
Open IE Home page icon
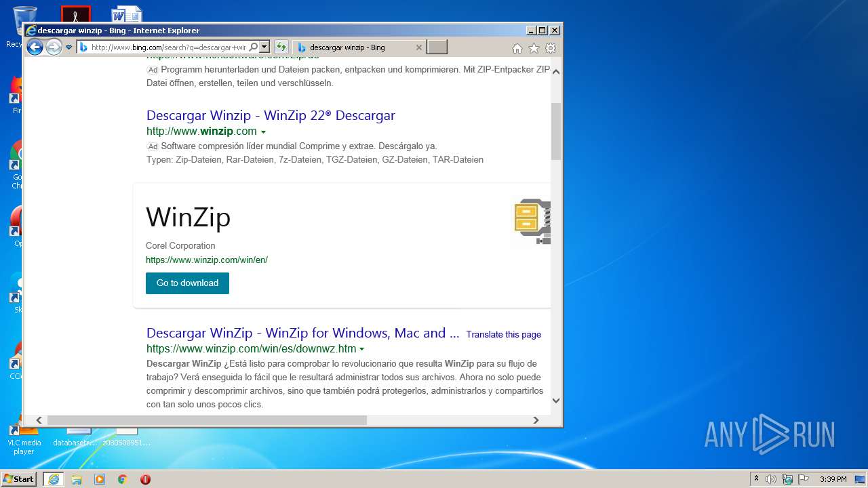coord(517,48)
